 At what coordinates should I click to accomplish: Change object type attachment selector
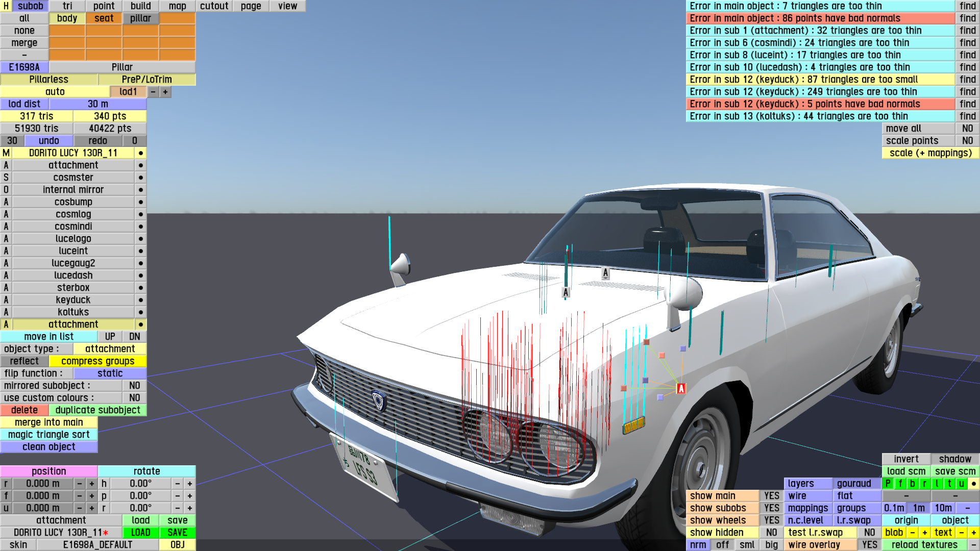click(x=110, y=349)
